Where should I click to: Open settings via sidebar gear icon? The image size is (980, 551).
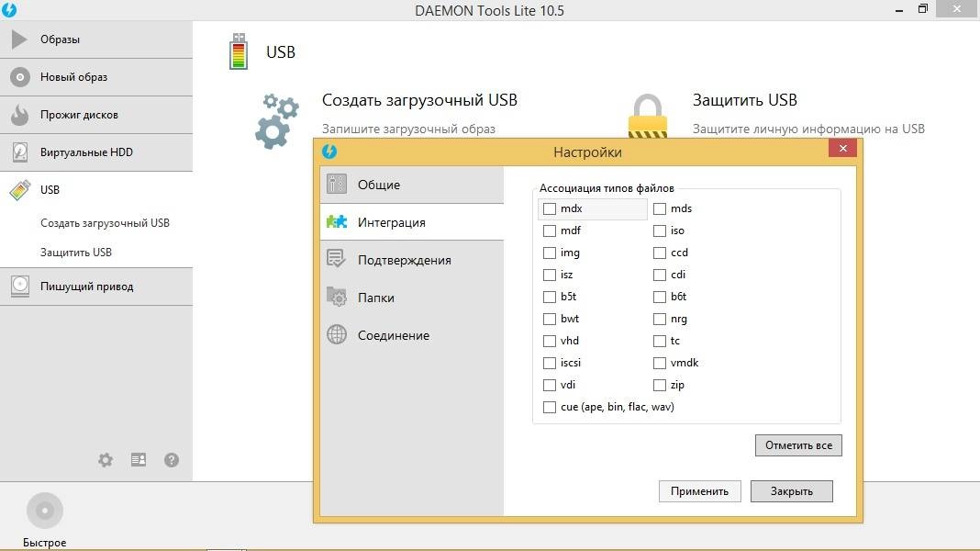106,460
